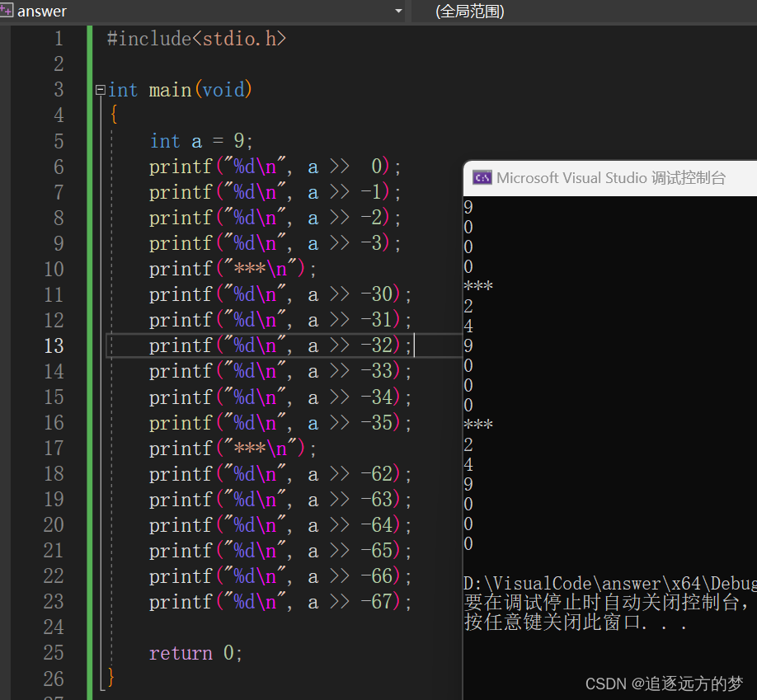This screenshot has height=700, width=757.
Task: Click the printf line with a >> -64
Action: (x=280, y=526)
